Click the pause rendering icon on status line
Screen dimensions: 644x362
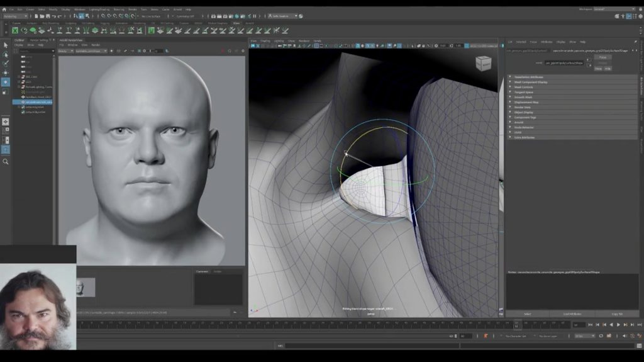click(x=254, y=16)
